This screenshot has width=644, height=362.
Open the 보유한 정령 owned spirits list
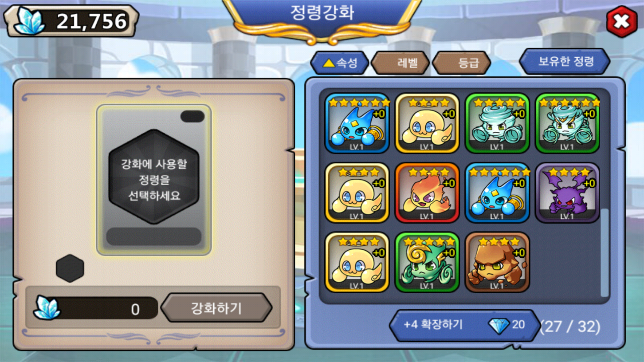(565, 61)
